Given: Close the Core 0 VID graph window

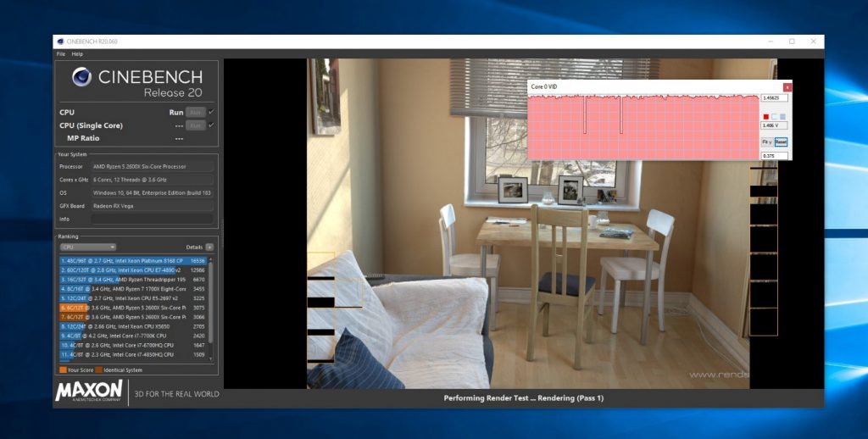Looking at the screenshot, I should coord(787,86).
